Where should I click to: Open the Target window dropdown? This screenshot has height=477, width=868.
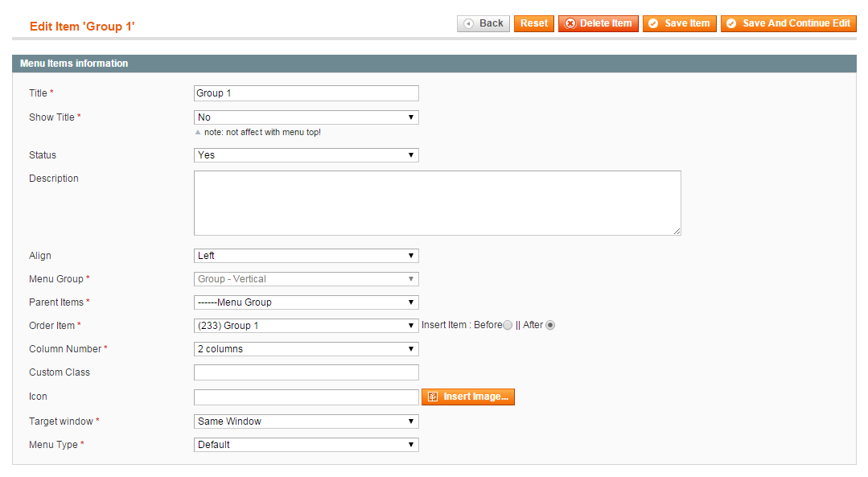click(x=306, y=421)
